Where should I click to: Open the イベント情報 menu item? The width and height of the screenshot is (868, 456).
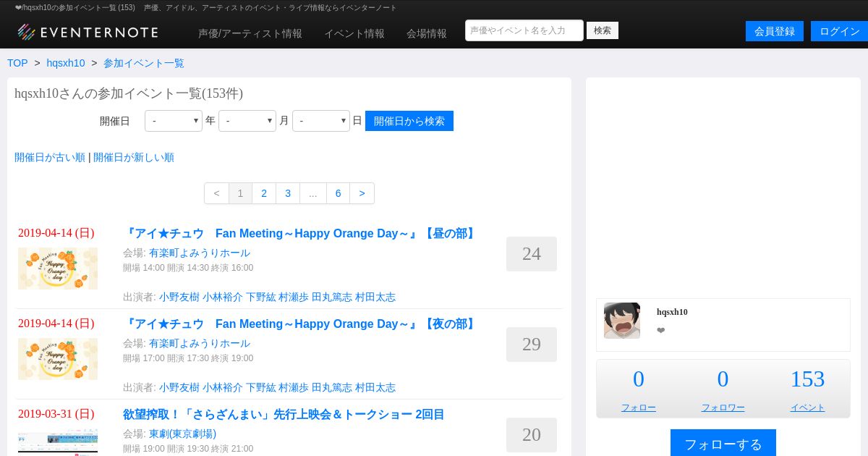pyautogui.click(x=354, y=33)
